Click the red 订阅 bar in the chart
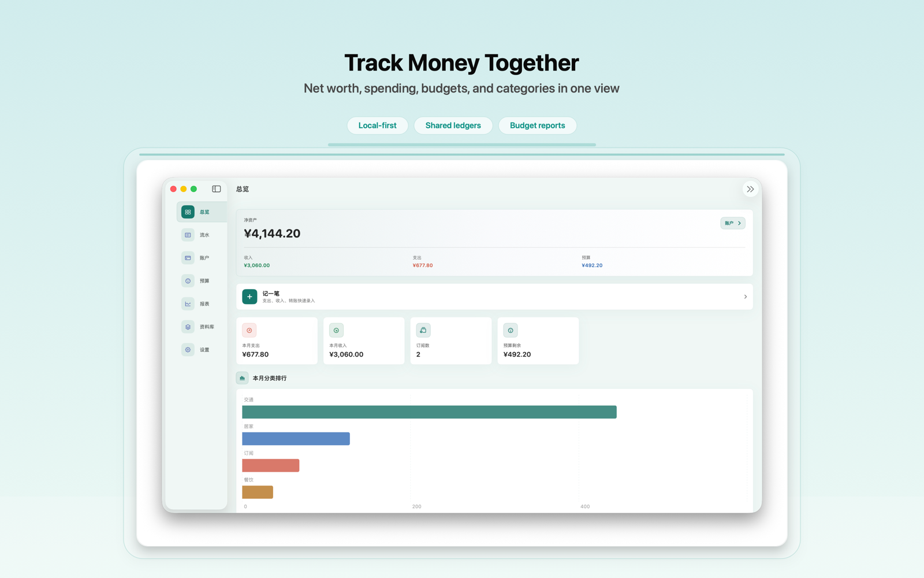 (271, 465)
